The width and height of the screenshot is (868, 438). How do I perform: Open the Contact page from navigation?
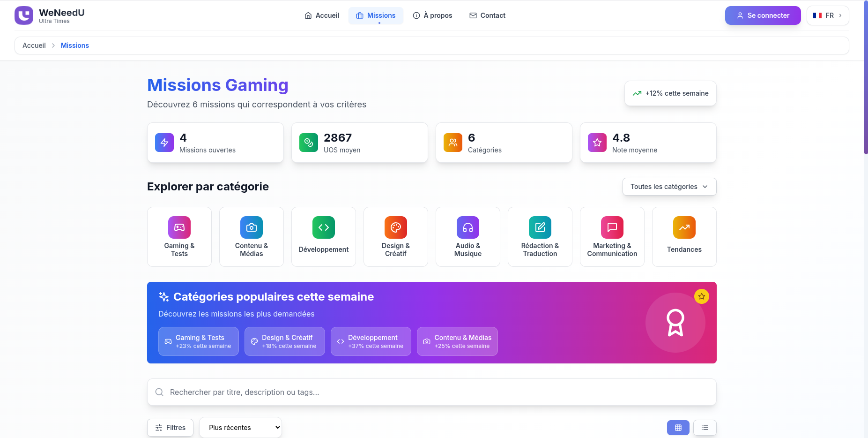(x=487, y=15)
